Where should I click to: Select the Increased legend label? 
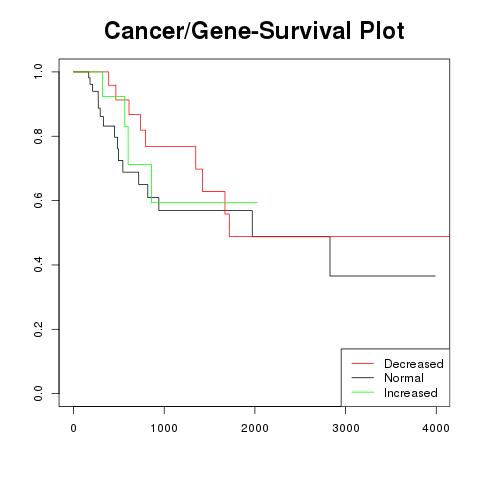pyautogui.click(x=411, y=393)
